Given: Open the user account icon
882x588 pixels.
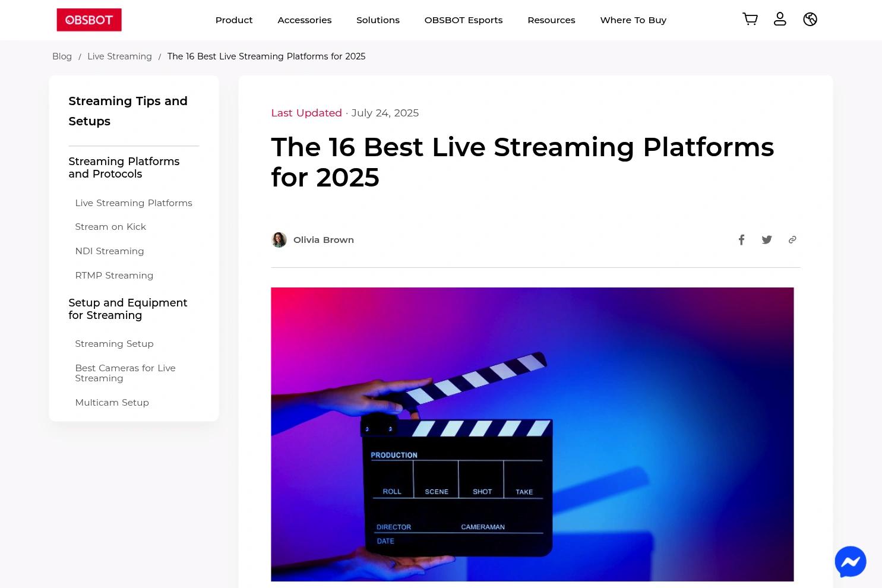Looking at the screenshot, I should click(x=780, y=19).
